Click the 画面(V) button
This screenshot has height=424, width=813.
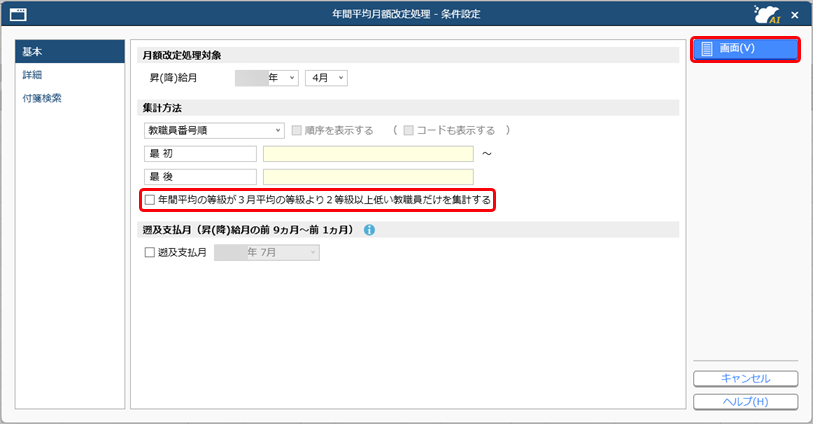[745, 49]
